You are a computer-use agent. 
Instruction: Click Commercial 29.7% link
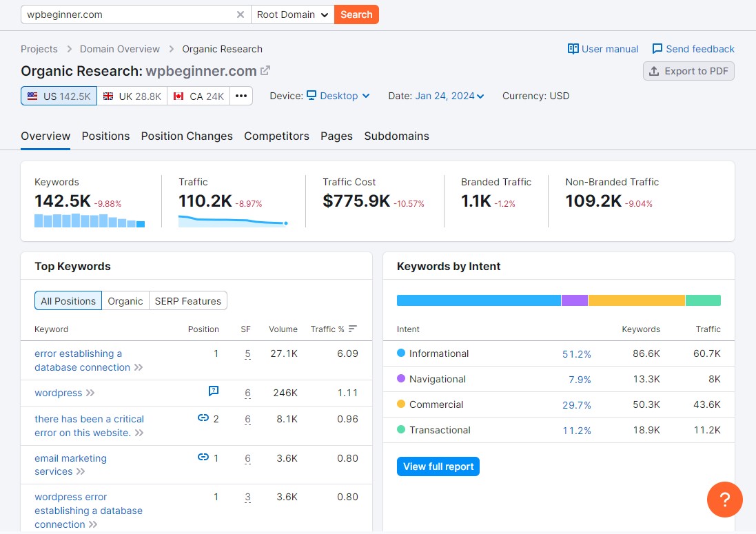point(576,405)
